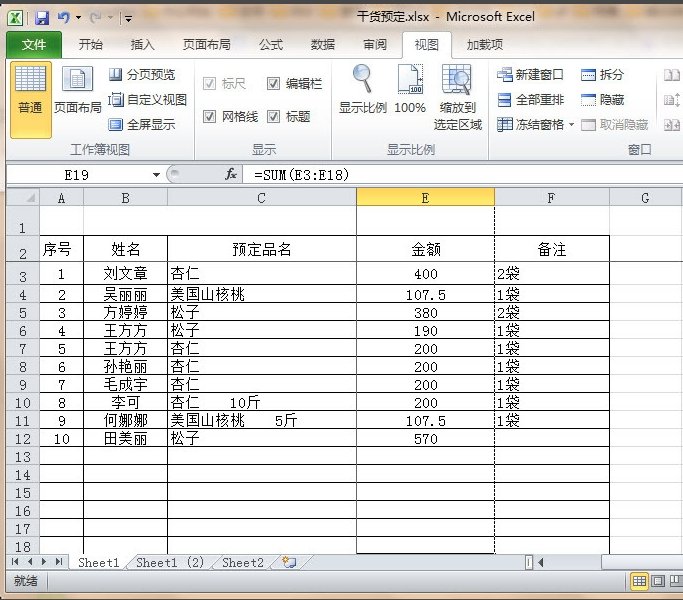Screen dimensions: 683x600
Task: Switch to the 数据 ribbon tab
Action: [322, 44]
